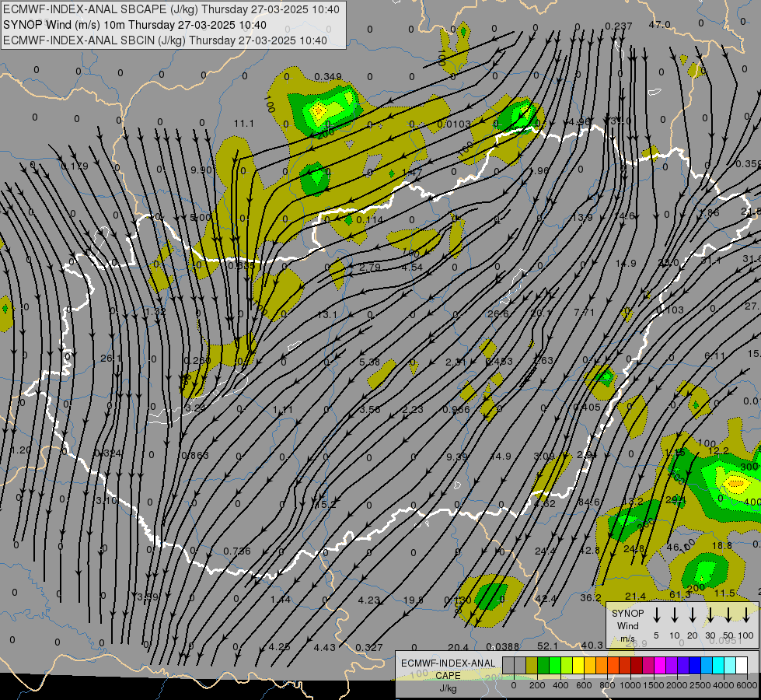
Task: Pick the white swatch at CAPE legend end
Action: (x=742, y=666)
